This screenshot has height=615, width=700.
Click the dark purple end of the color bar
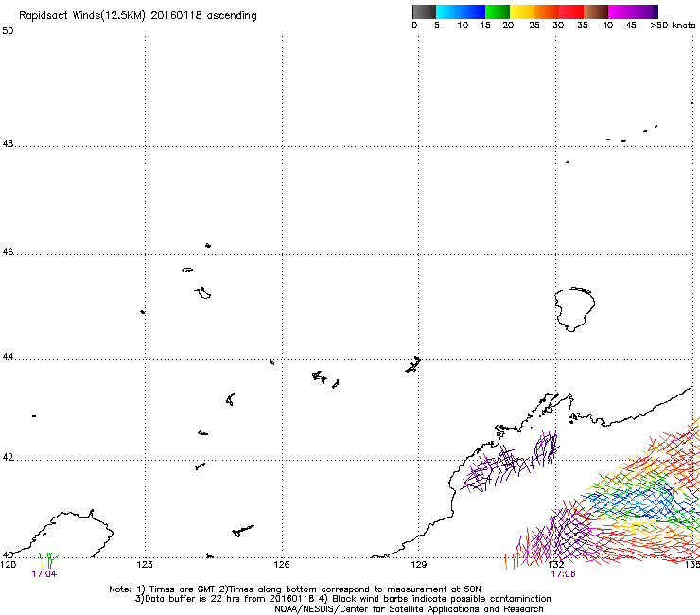tap(655, 11)
